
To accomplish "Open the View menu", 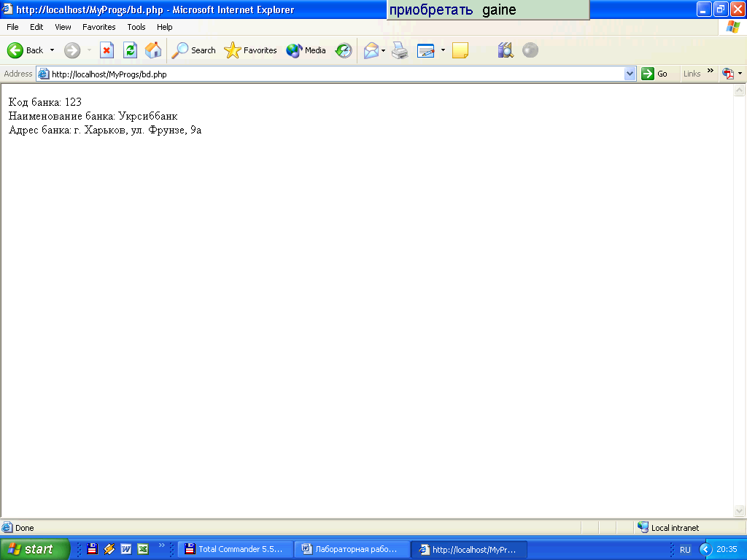I will point(63,27).
